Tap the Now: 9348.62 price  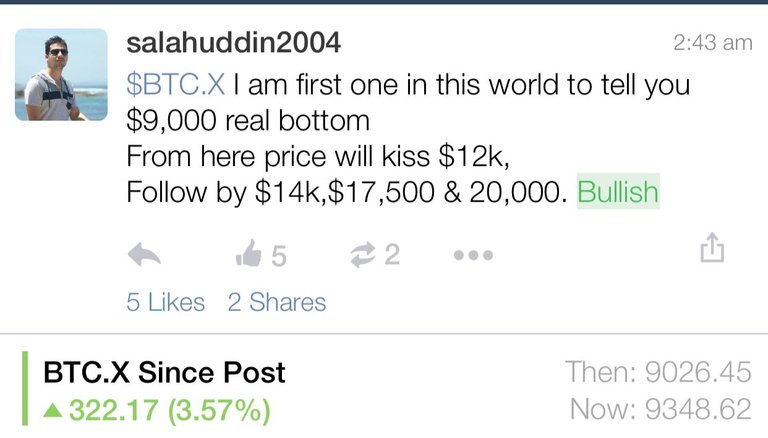pyautogui.click(x=661, y=409)
